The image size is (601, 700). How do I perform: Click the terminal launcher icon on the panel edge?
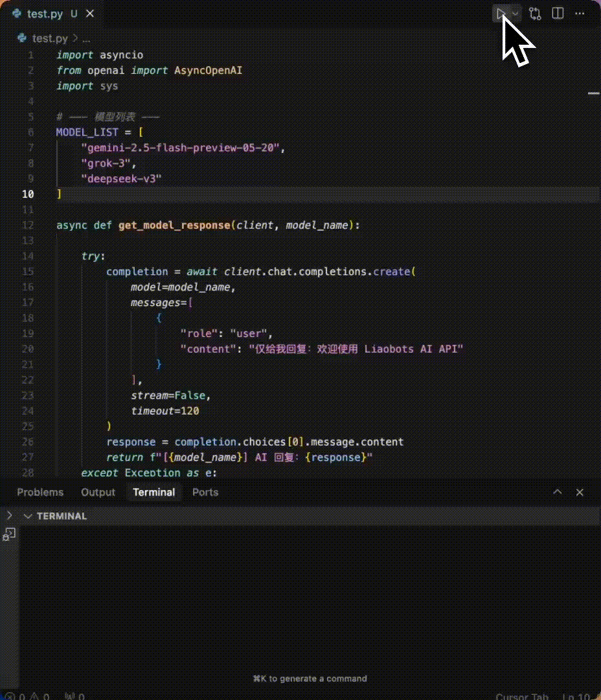8,533
